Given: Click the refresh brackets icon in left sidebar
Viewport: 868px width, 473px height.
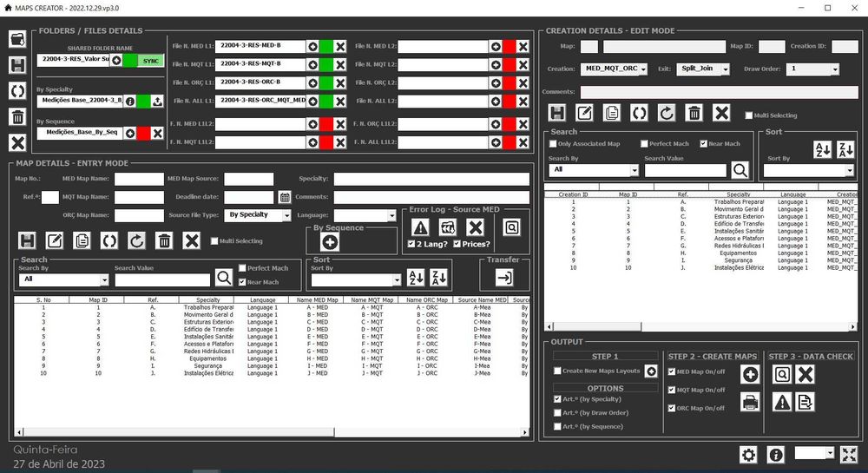Looking at the screenshot, I should pyautogui.click(x=17, y=91).
